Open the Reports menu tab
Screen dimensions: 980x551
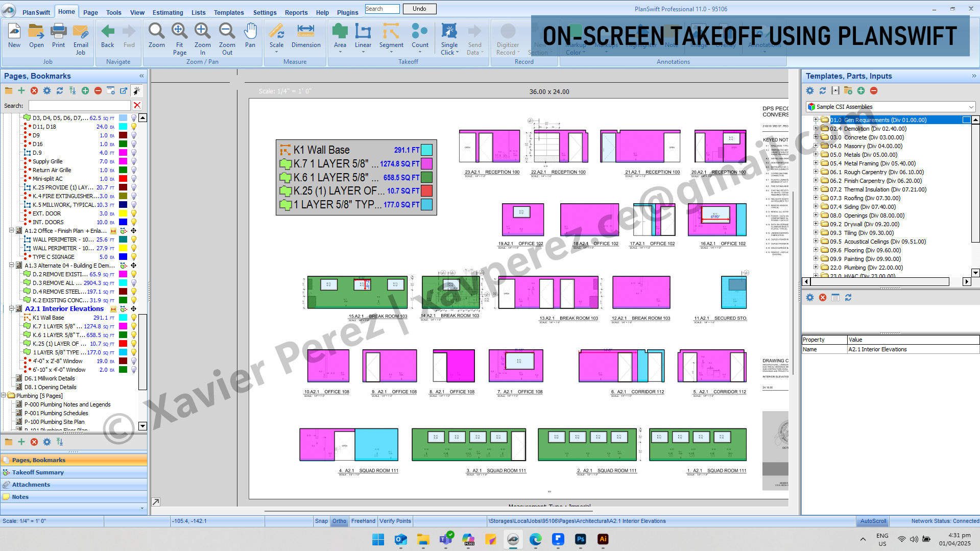tap(296, 12)
